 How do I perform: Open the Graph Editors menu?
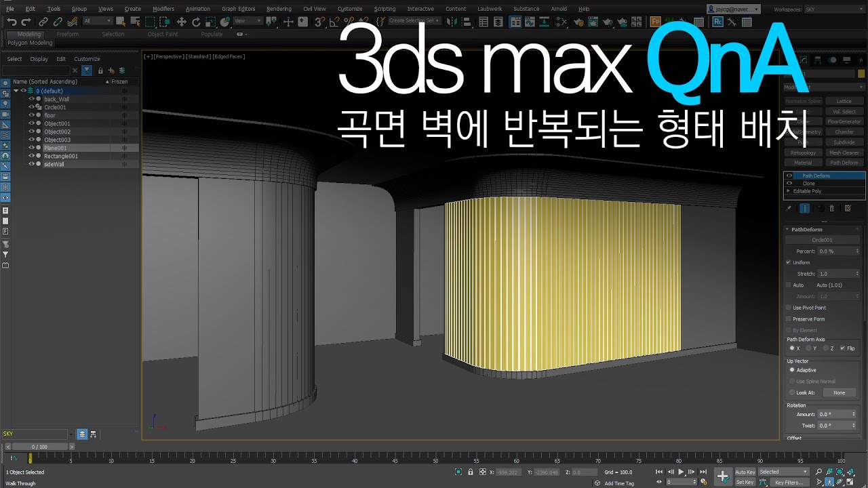[x=239, y=9]
